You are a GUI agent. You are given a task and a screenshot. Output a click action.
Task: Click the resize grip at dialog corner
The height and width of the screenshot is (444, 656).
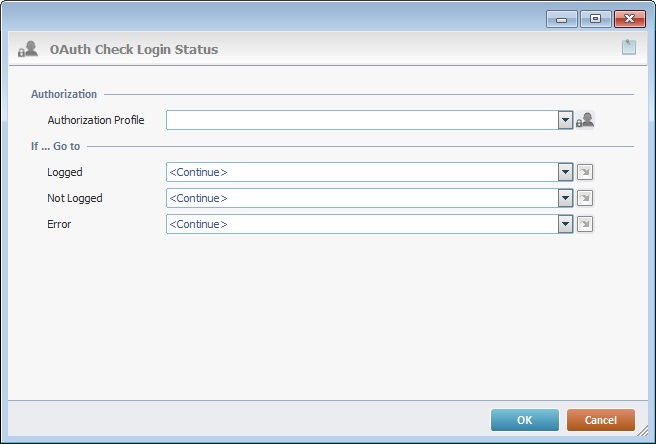point(642,430)
